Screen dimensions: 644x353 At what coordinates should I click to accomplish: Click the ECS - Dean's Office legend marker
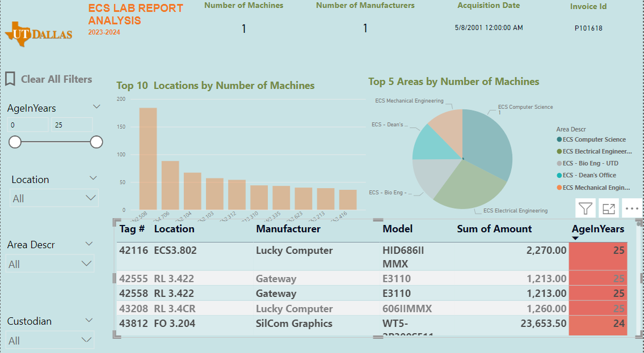(x=559, y=175)
